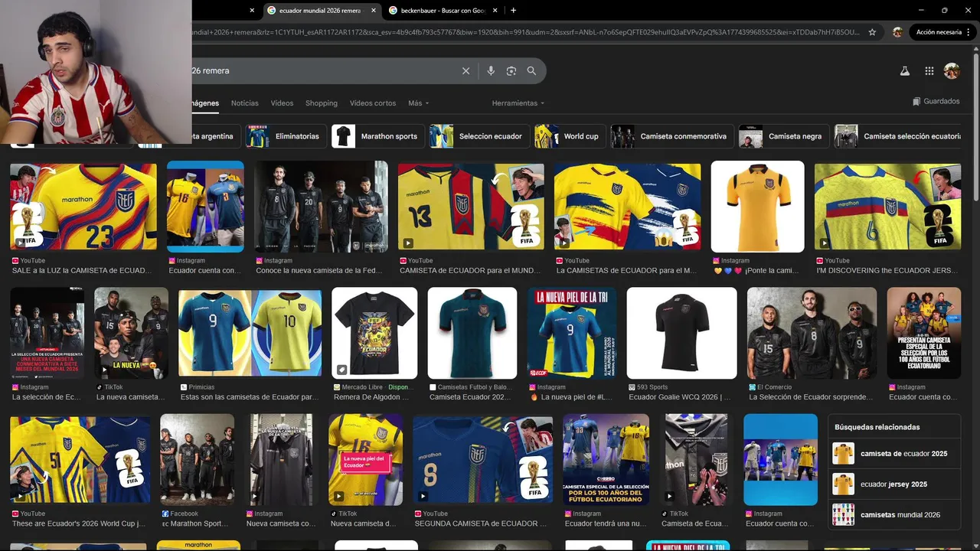This screenshot has width=980, height=551.
Task: Open yellow number 23 jersey YouTube thumbnail
Action: point(83,206)
